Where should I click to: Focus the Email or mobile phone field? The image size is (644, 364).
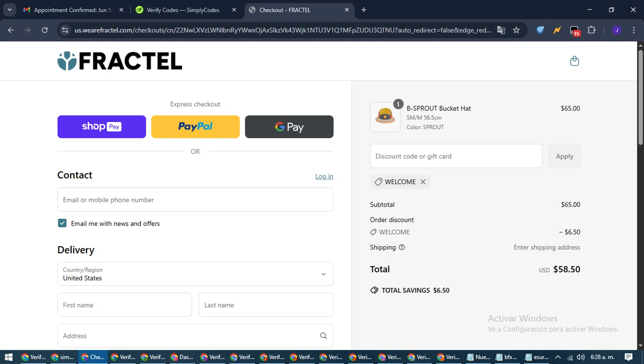pos(195,200)
